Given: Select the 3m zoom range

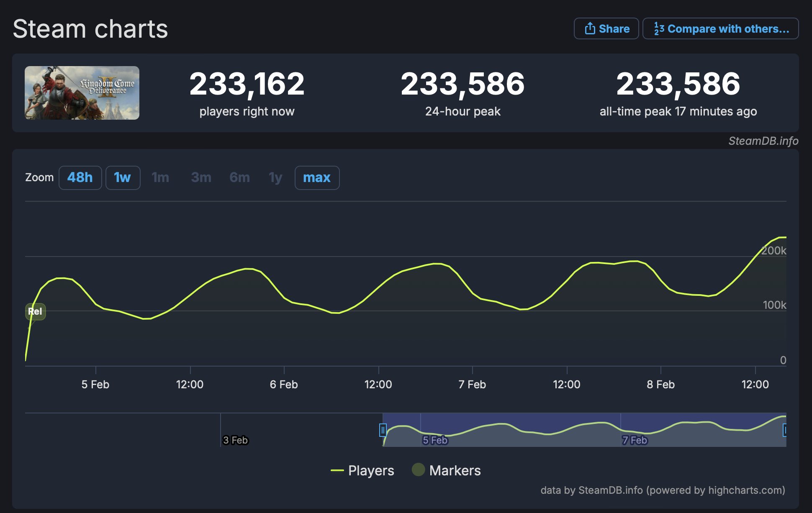Looking at the screenshot, I should point(201,177).
